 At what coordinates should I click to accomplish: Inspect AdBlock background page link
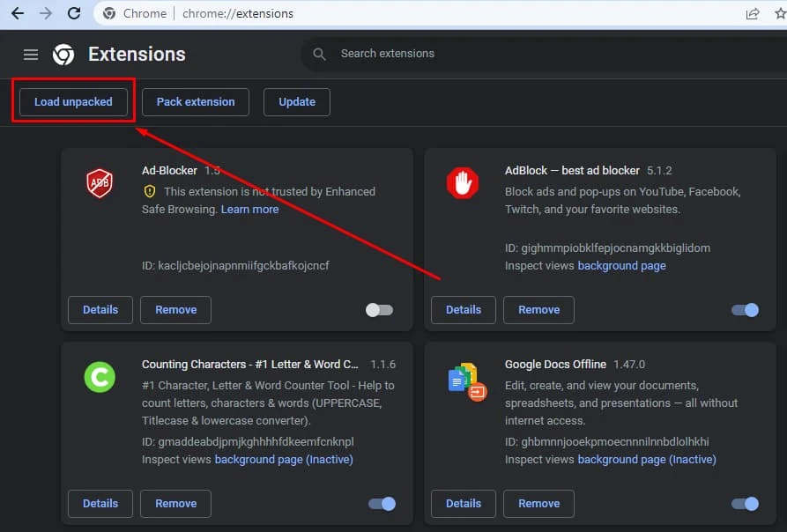(x=622, y=266)
